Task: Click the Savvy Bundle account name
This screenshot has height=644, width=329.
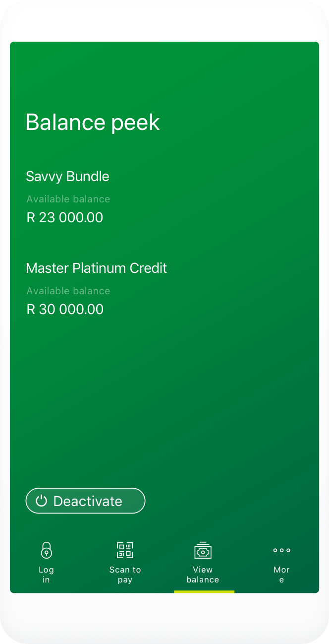Action: (67, 177)
